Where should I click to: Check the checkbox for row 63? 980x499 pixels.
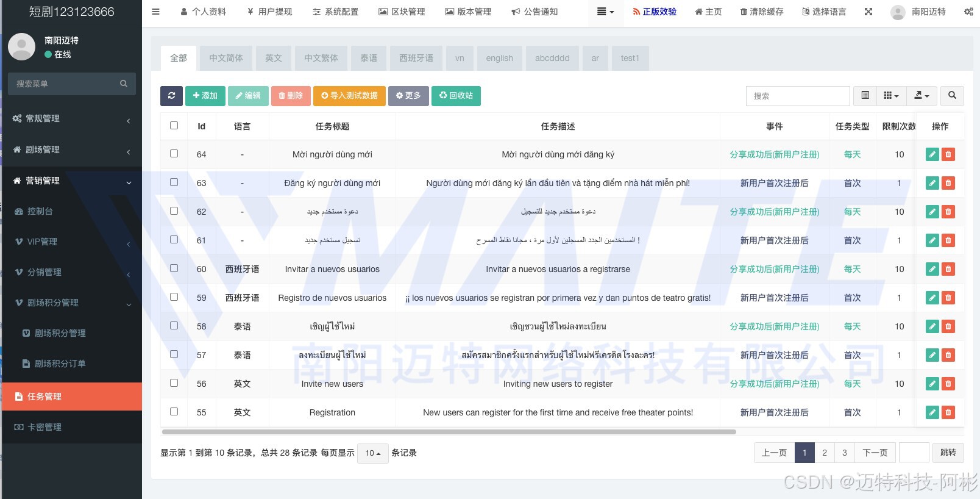pos(174,182)
